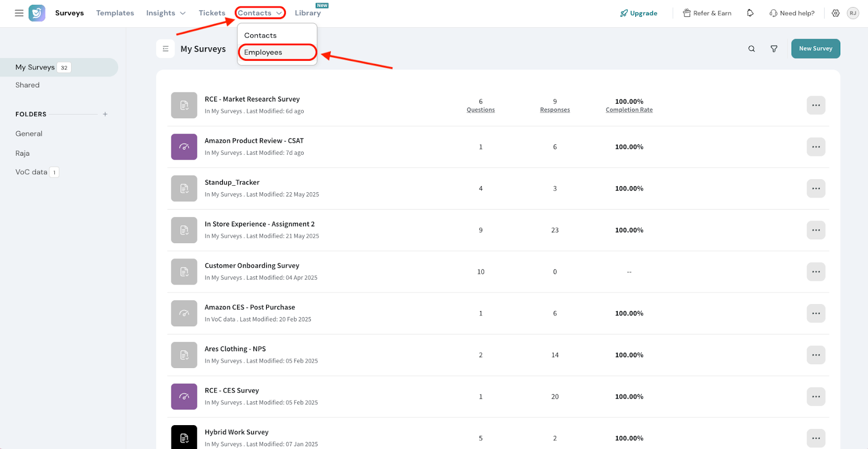This screenshot has height=449, width=868.
Task: Open options for RCE - Market Research Survey
Action: coord(816,105)
